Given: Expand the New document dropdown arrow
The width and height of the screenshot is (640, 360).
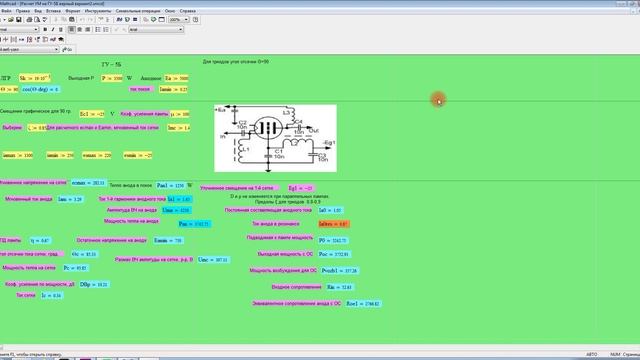Looking at the screenshot, I should click(x=4, y=20).
